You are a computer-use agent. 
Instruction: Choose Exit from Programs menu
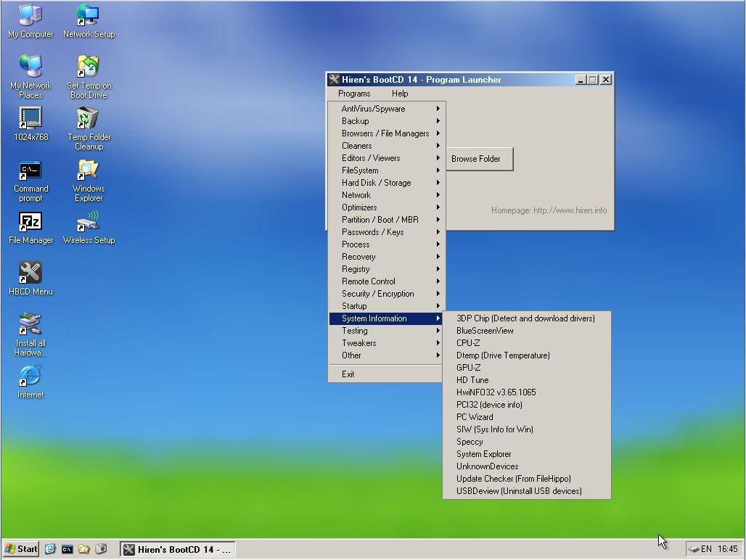386,374
